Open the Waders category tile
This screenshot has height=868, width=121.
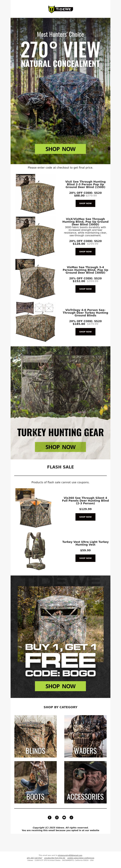click(85, 736)
